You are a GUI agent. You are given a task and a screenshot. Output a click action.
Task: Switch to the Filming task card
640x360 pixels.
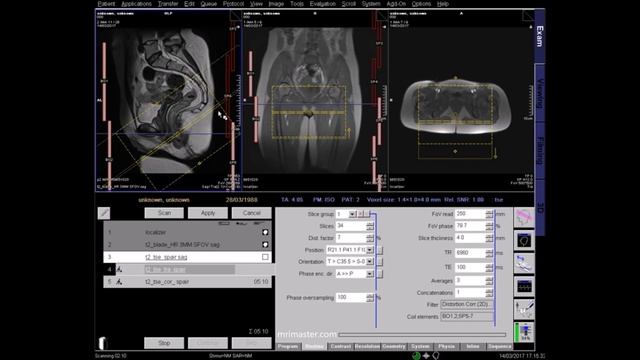(x=540, y=151)
